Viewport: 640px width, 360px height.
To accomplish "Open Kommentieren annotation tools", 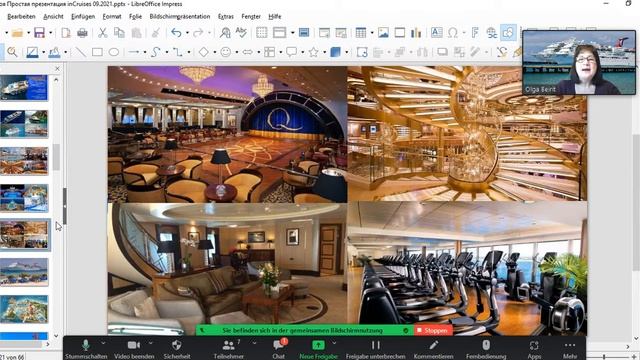I will coord(433,349).
